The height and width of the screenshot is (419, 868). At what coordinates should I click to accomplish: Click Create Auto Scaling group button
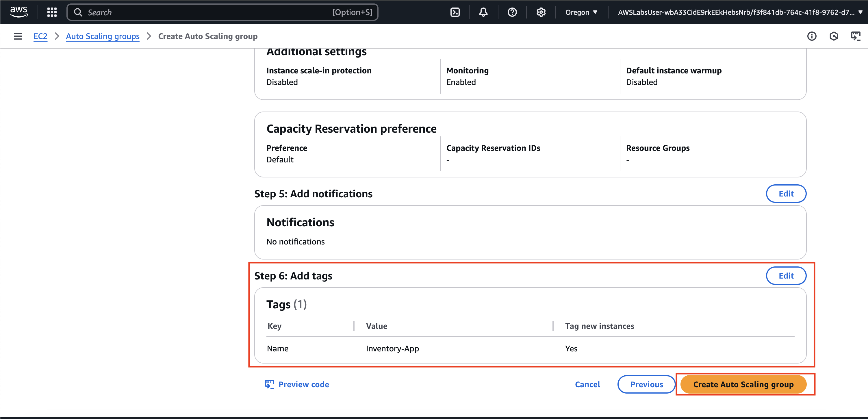point(743,384)
